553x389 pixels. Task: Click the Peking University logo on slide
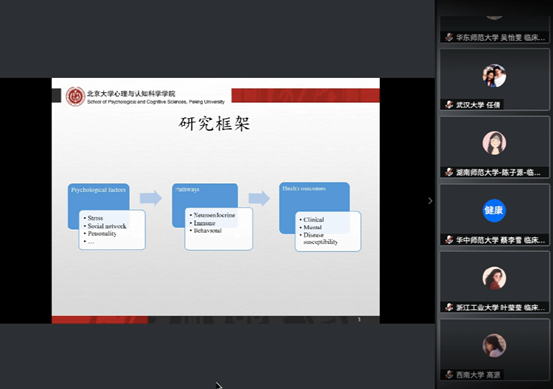tap(75, 96)
